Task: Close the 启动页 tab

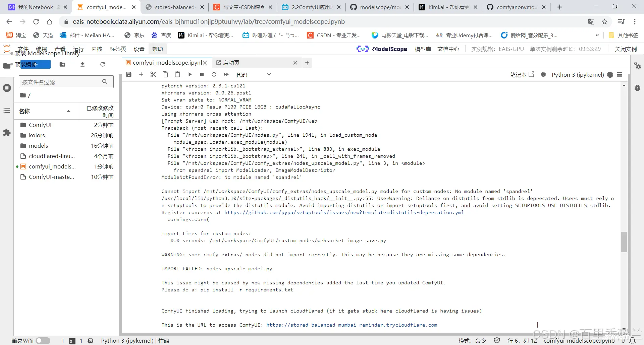Action: [x=295, y=63]
